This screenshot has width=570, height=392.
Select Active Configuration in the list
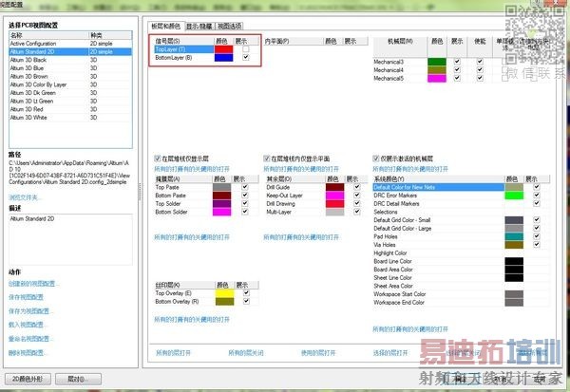coord(70,44)
